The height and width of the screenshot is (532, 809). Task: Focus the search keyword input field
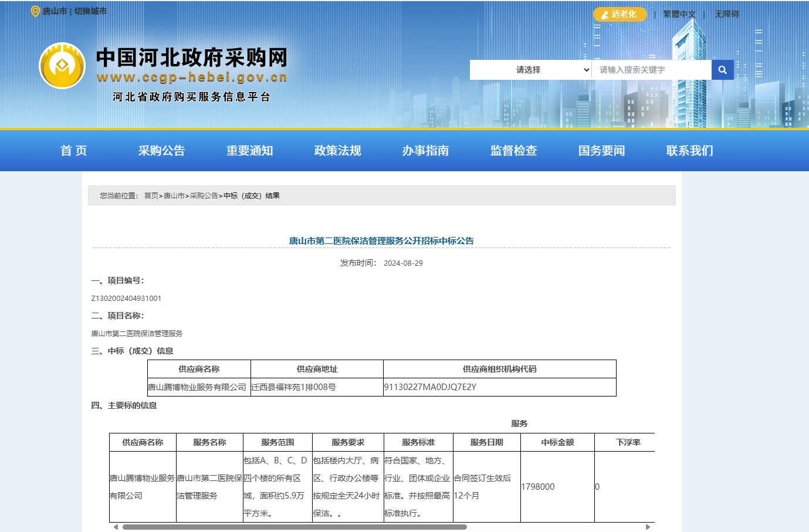pos(652,70)
